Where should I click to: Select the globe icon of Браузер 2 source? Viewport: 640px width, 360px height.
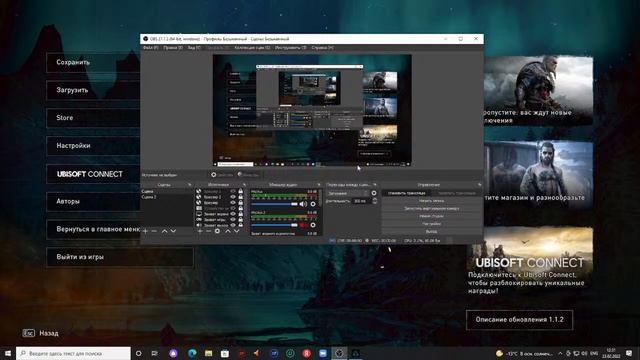(199, 197)
